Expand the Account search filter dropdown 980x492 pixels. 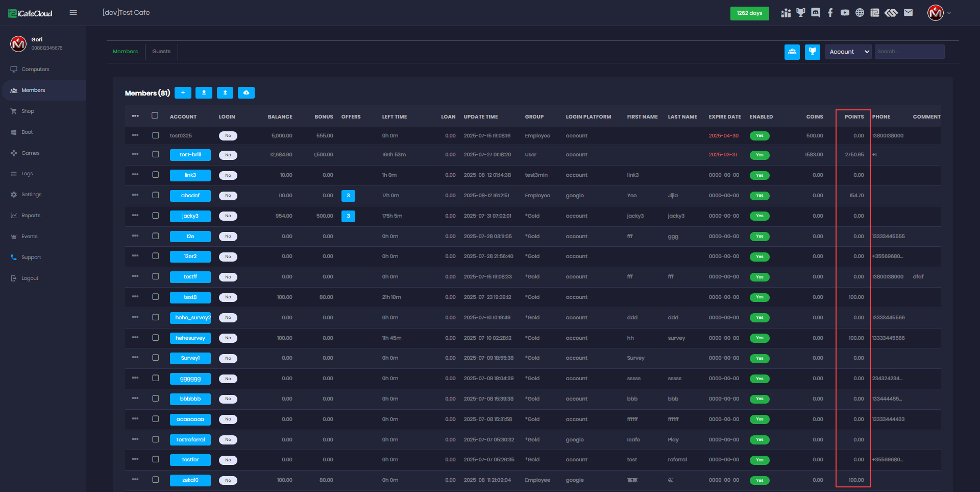pos(848,52)
